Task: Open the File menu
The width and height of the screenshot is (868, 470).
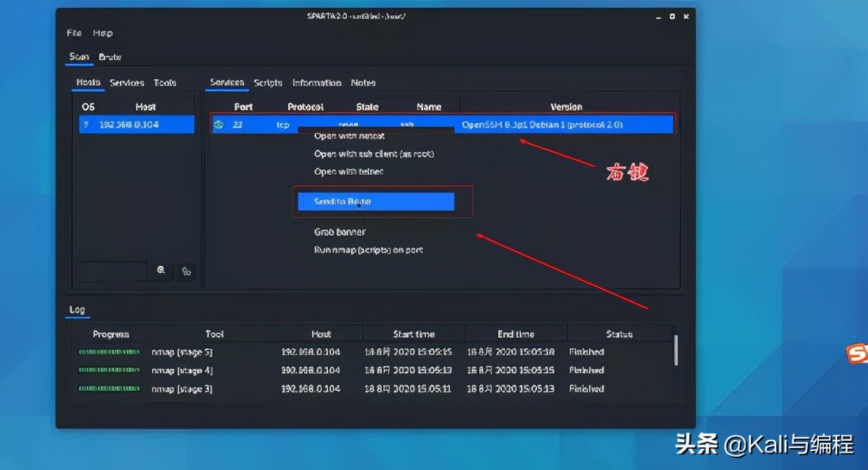Action: tap(74, 33)
